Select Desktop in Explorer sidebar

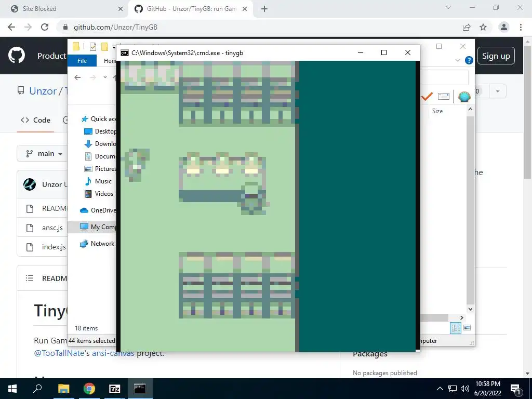(100, 131)
